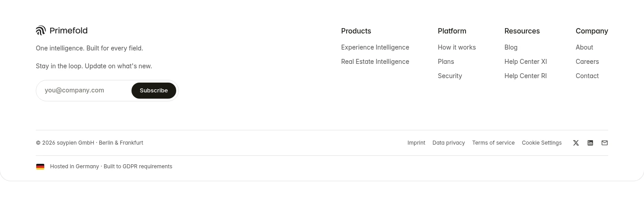Visit the Security page link
The height and width of the screenshot is (204, 644).
[450, 76]
